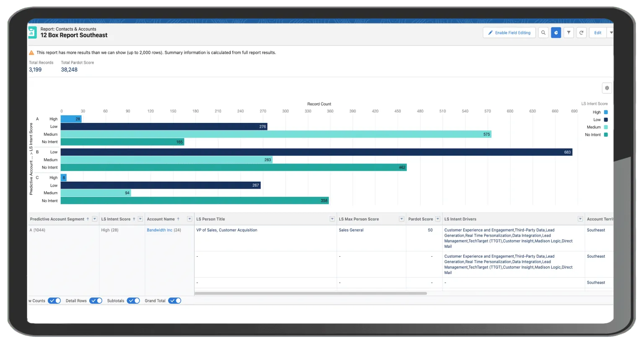Click the '12 Box Report Southeast' title
This screenshot has height=344, width=644.
coord(74,35)
